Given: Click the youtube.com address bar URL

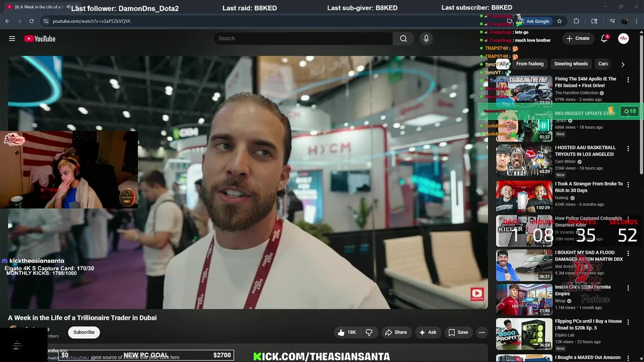Looking at the screenshot, I should pos(91,21).
